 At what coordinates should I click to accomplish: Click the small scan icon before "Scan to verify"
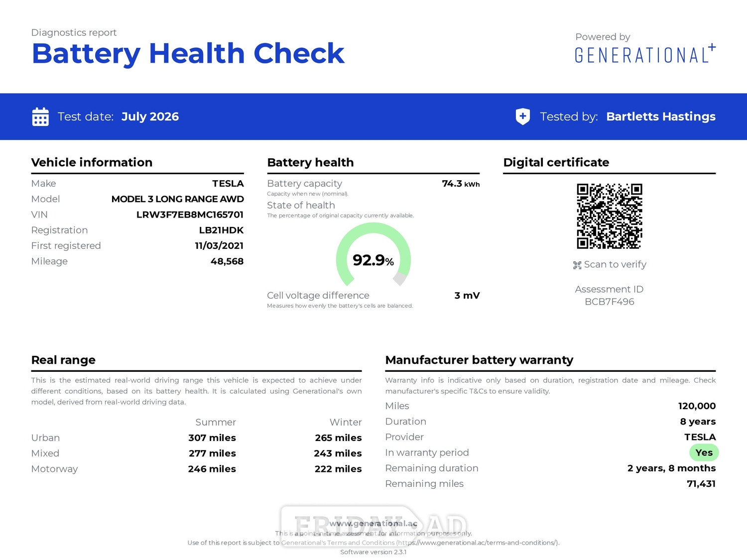[x=577, y=265]
